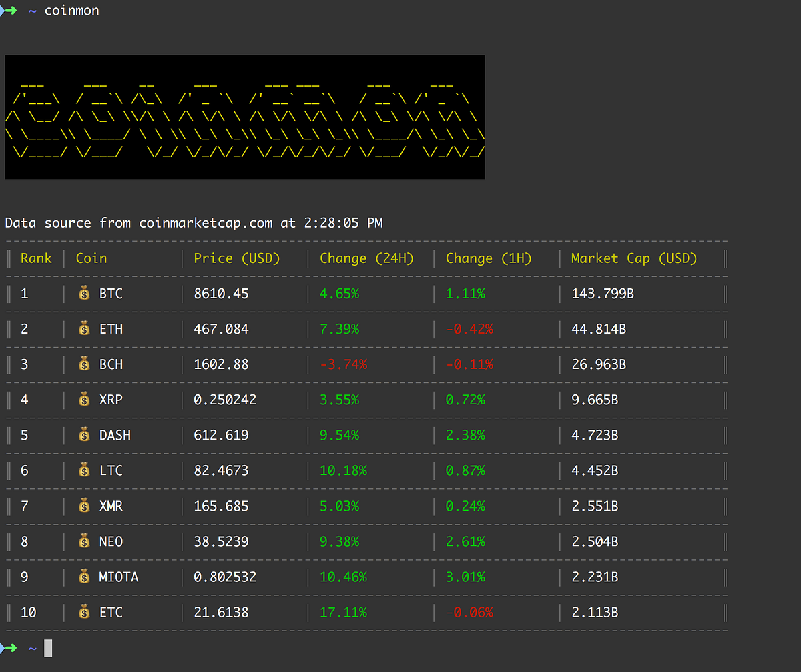Click the 'Coin' column header

point(91,258)
